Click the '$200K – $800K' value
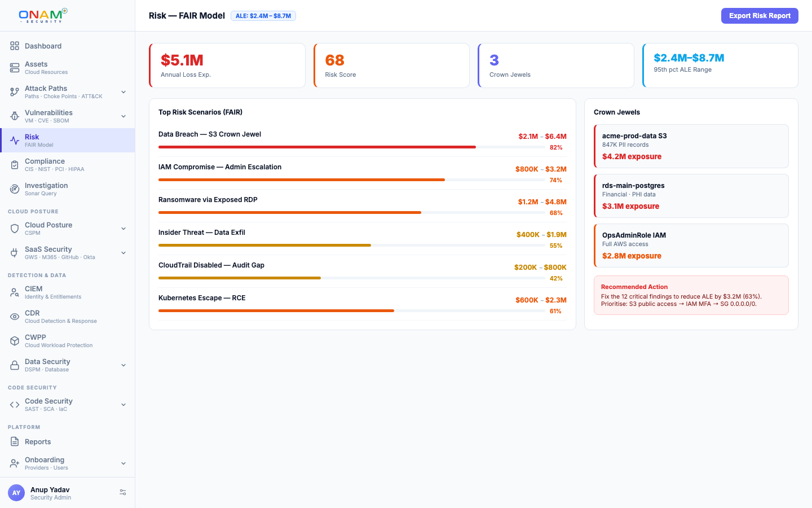Viewport: 812px width, 508px height. [540, 268]
